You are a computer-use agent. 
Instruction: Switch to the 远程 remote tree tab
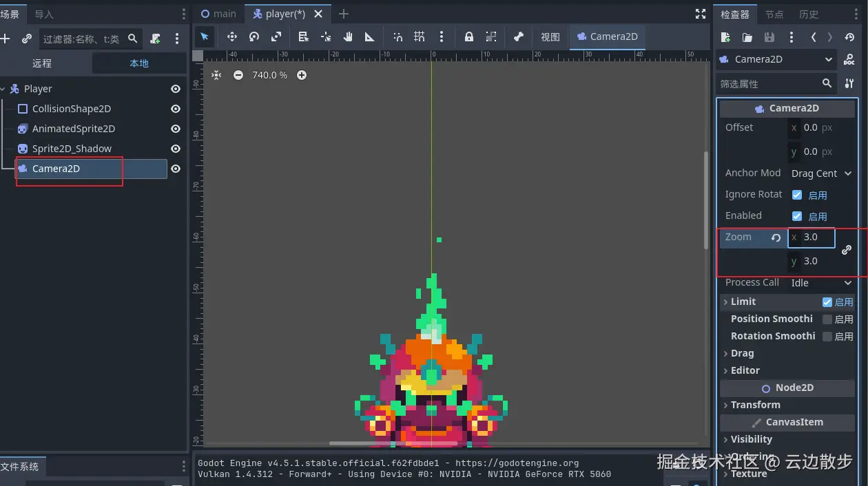coord(42,63)
